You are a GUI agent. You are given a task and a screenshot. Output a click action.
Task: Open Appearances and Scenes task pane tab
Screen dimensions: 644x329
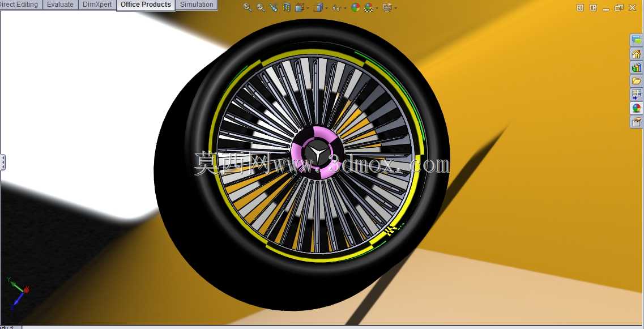pos(636,108)
